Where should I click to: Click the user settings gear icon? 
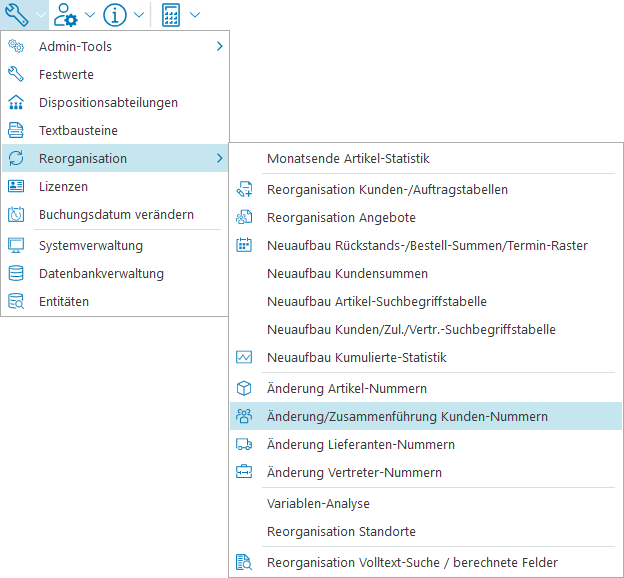67,15
